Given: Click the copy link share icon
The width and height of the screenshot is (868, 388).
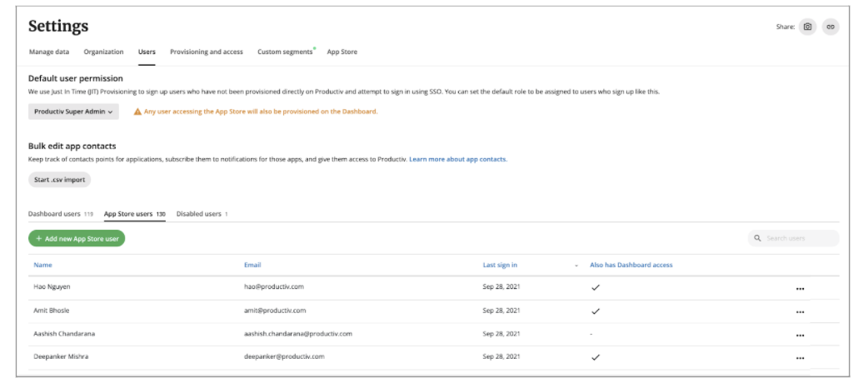Looking at the screenshot, I should (x=830, y=27).
